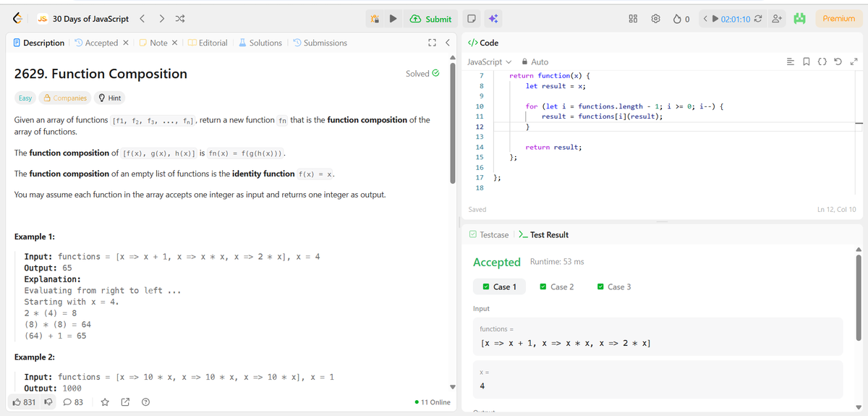Open the notes sticky icon in top bar

[471, 20]
